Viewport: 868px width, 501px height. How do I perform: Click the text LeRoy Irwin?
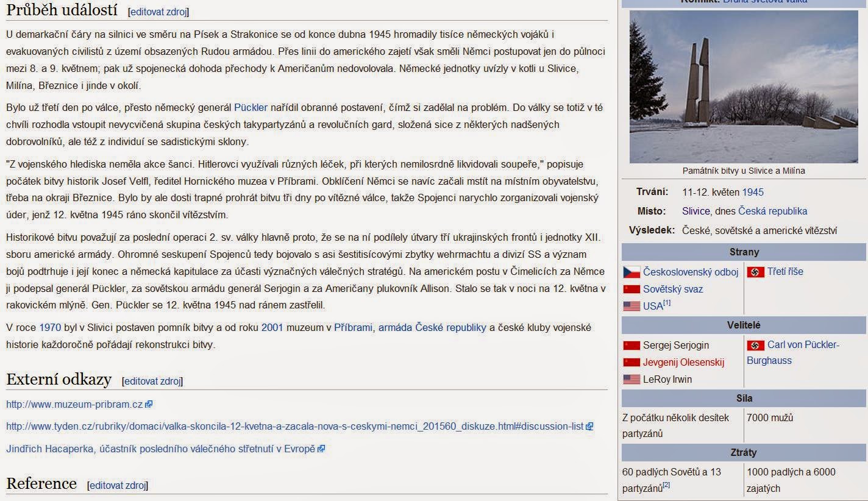[667, 380]
